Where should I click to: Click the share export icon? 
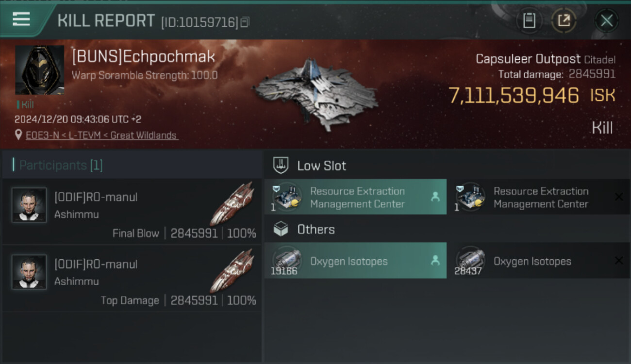(564, 20)
